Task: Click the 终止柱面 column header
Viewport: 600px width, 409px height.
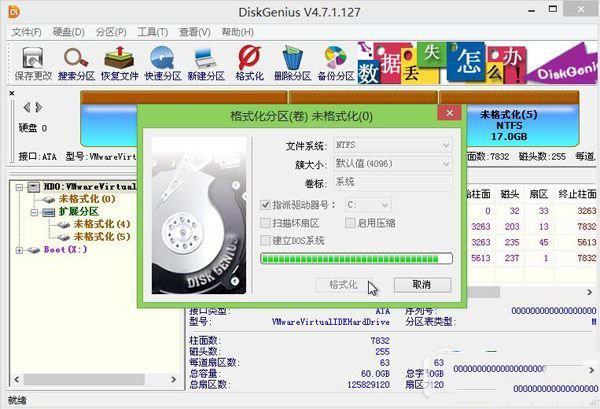Action: point(577,194)
